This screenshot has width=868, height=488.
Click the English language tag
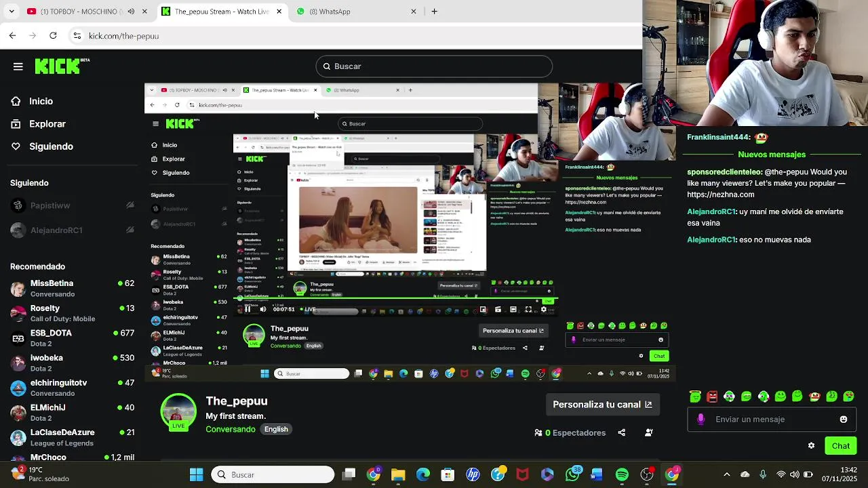coord(276,429)
